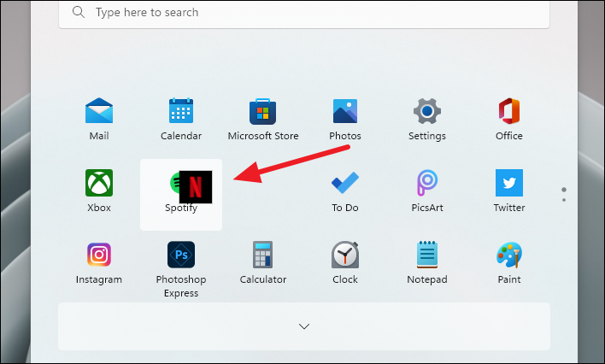Click the 'Calendar' label text

pyautogui.click(x=181, y=136)
